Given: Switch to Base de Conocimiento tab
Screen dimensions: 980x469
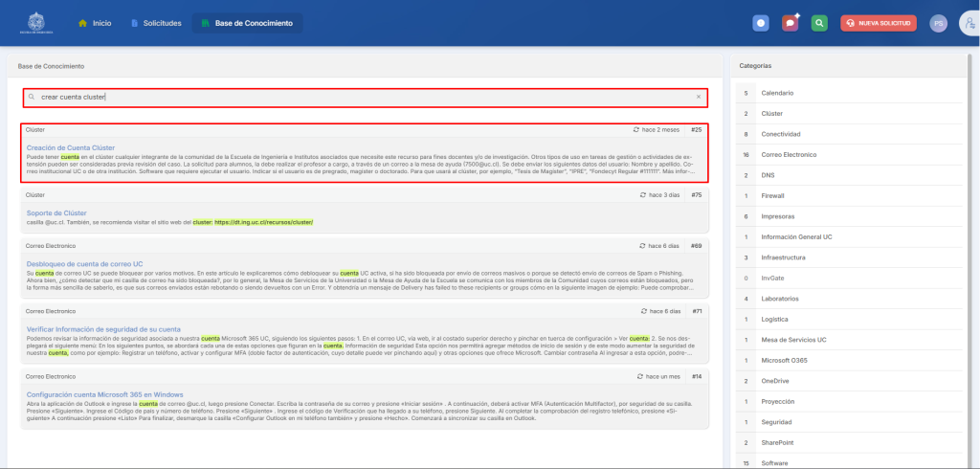Looking at the screenshot, I should pos(247,23).
